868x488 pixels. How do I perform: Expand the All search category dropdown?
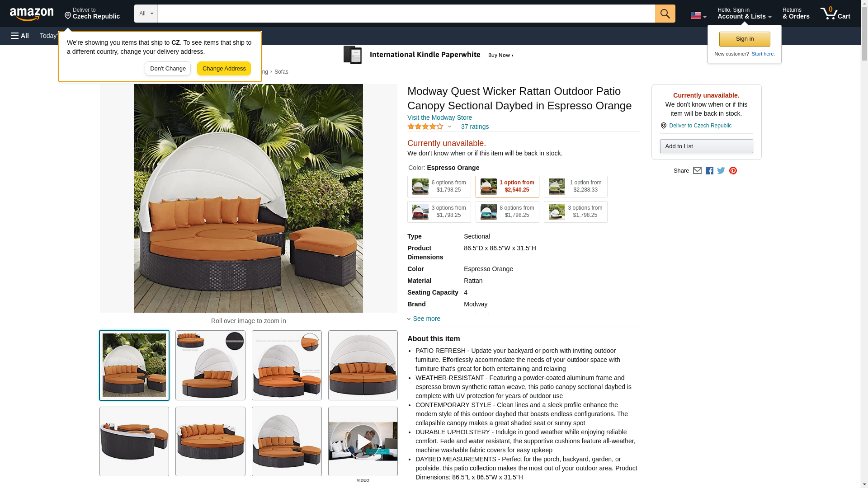click(x=146, y=14)
